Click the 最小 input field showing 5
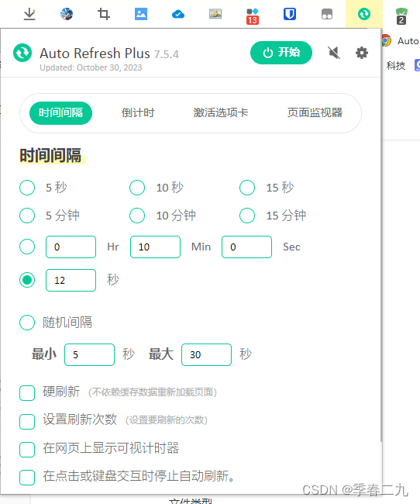 (89, 355)
